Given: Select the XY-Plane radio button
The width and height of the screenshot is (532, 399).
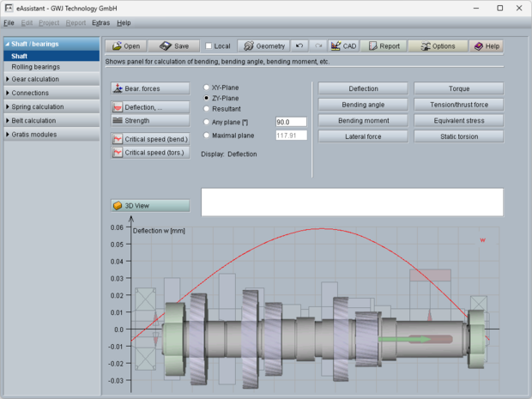Looking at the screenshot, I should [x=206, y=88].
